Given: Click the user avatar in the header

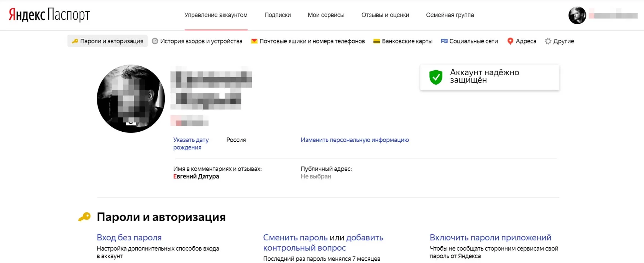Looking at the screenshot, I should (577, 15).
